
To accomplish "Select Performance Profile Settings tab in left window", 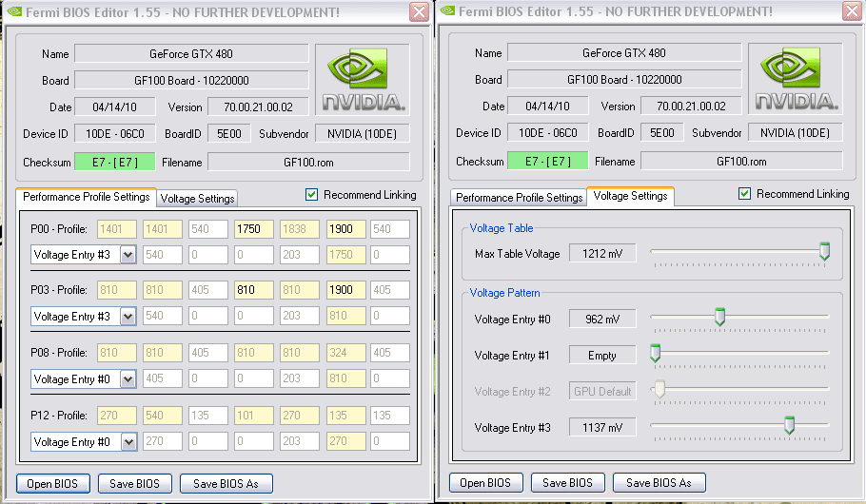I will pyautogui.click(x=87, y=197).
